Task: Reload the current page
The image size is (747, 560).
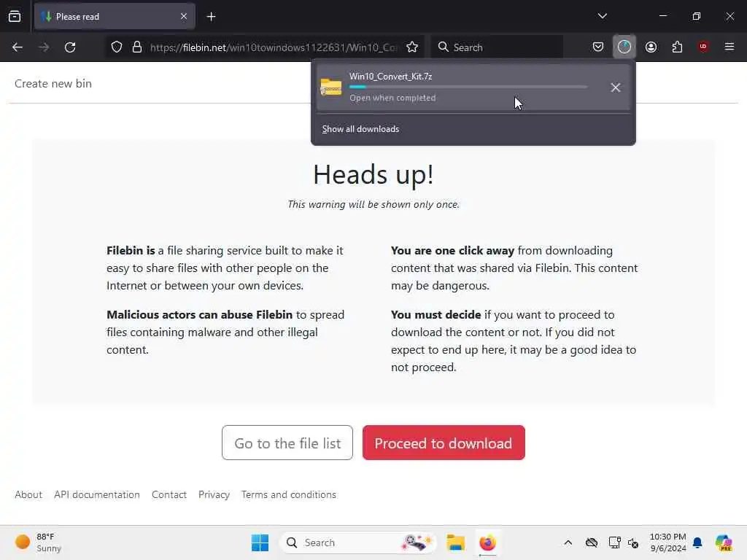Action: (70, 47)
